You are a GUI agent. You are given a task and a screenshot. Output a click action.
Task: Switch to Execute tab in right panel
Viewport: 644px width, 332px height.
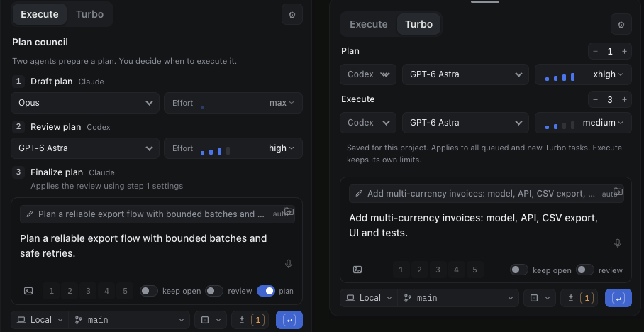(368, 24)
